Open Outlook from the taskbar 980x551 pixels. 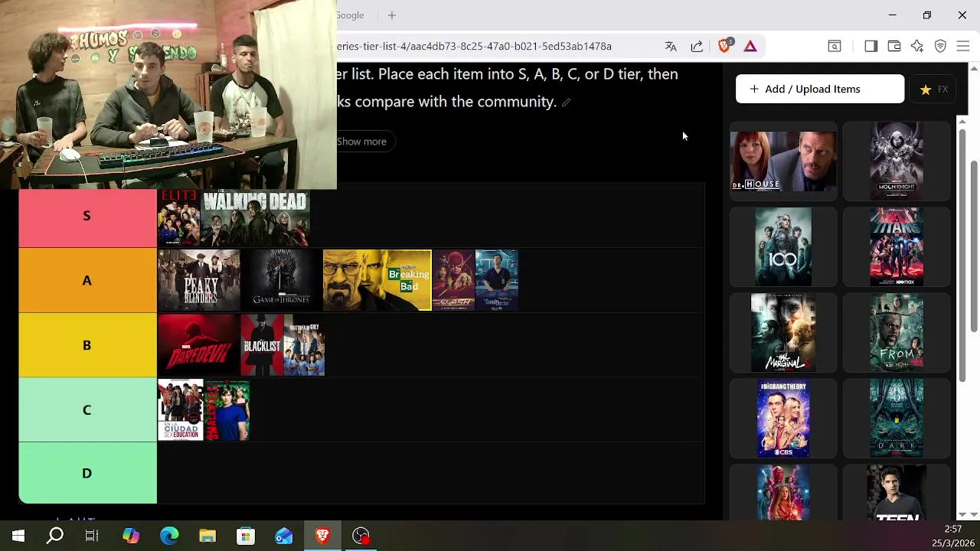click(x=284, y=536)
